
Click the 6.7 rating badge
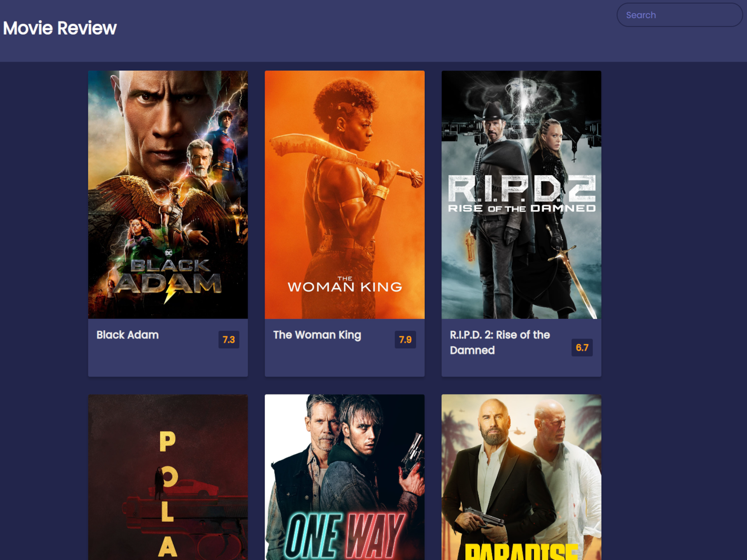coord(582,347)
